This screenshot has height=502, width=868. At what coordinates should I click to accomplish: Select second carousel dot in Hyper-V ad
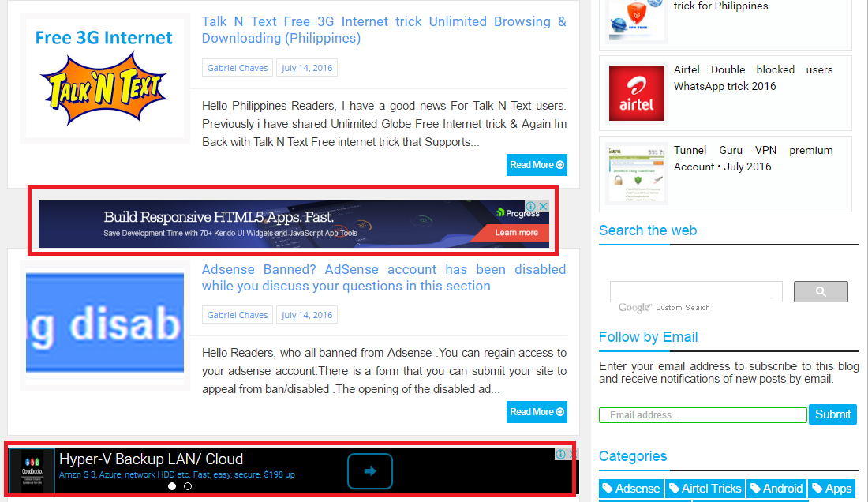coord(188,486)
